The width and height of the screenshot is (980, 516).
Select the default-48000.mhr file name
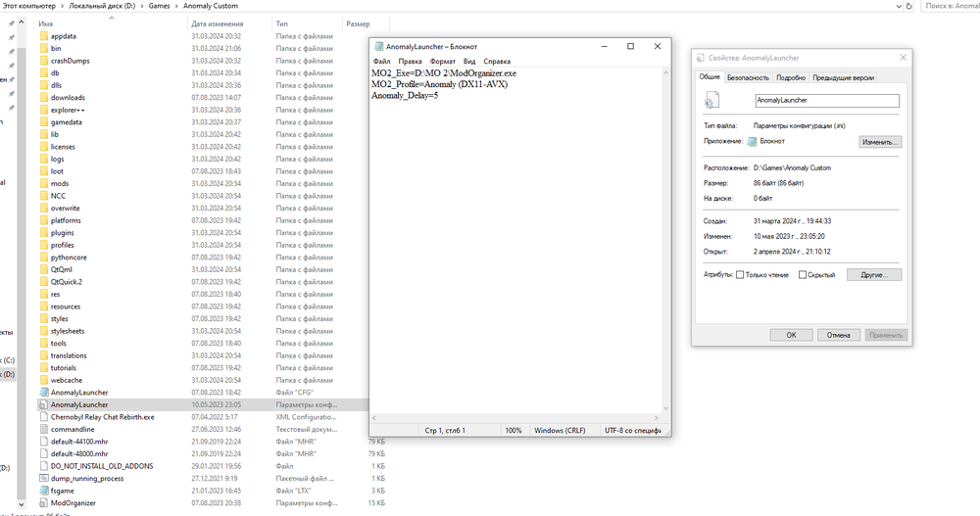pyautogui.click(x=79, y=454)
